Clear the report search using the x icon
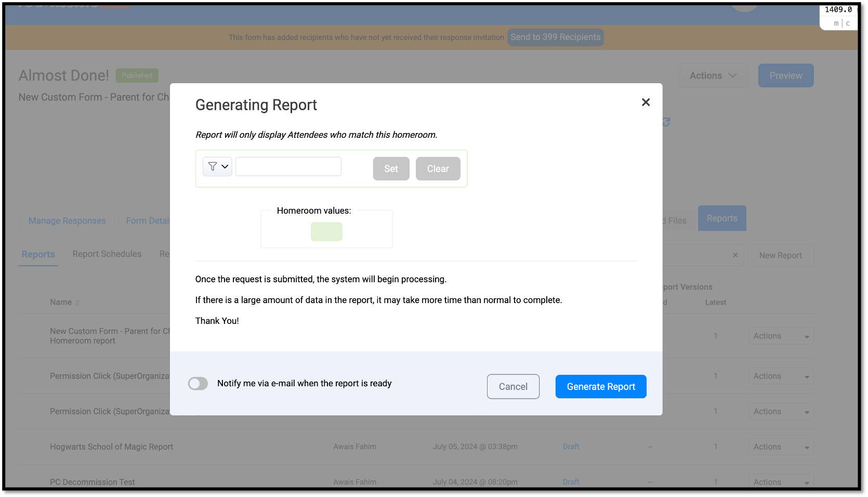 [735, 255]
